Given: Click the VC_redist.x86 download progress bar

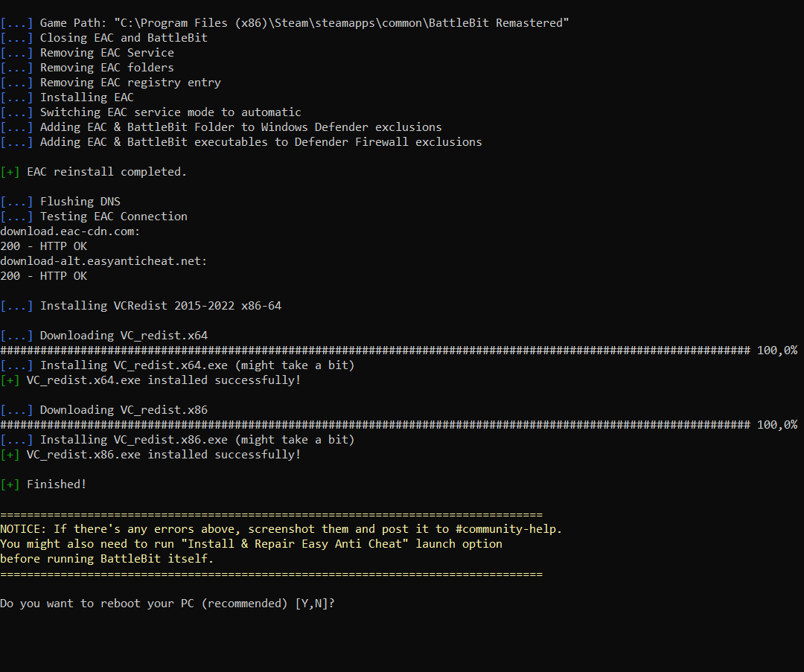Looking at the screenshot, I should tap(375, 425).
